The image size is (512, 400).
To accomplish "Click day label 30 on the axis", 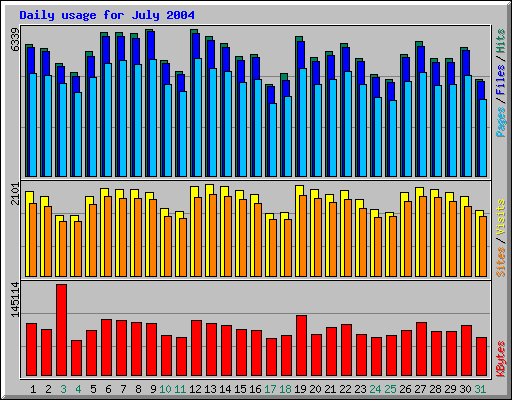I will (x=465, y=389).
